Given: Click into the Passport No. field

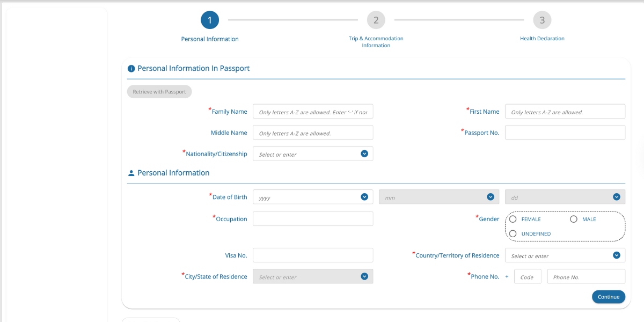Looking at the screenshot, I should 565,133.
